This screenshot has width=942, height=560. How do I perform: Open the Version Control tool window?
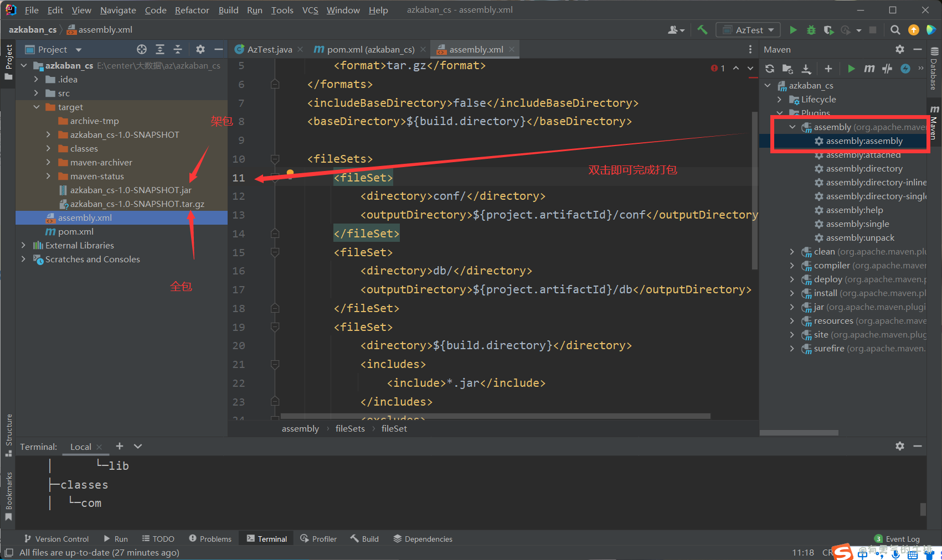point(56,538)
